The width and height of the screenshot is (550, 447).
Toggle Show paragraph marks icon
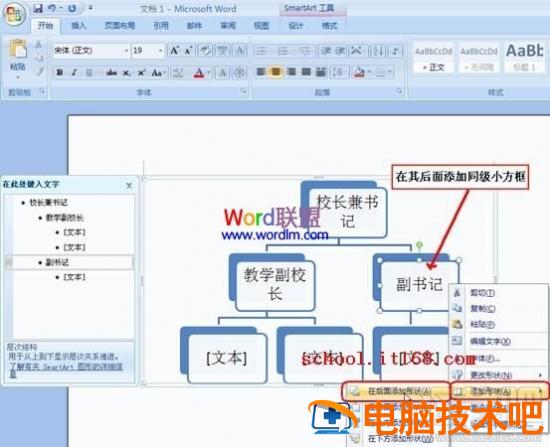click(395, 51)
